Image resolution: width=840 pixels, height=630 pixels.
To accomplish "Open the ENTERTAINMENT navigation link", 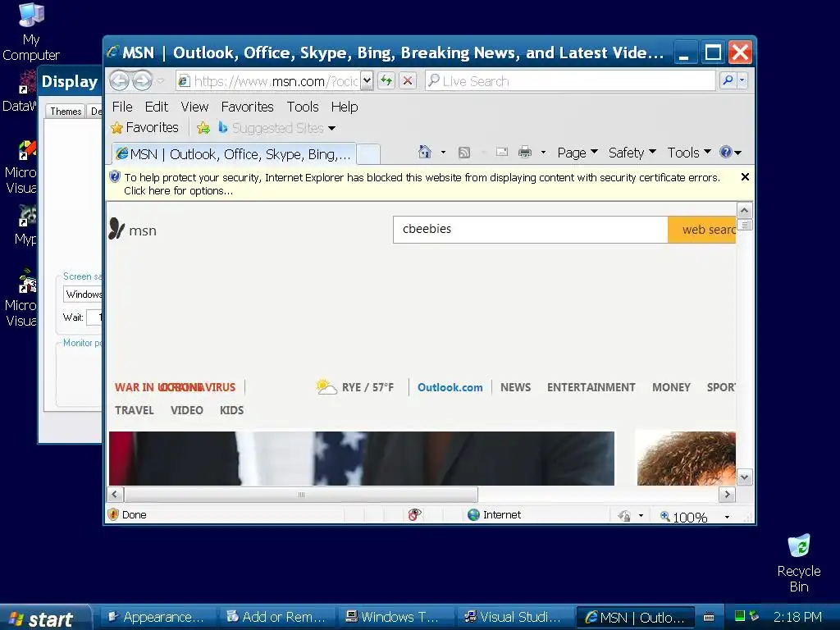I will click(591, 387).
